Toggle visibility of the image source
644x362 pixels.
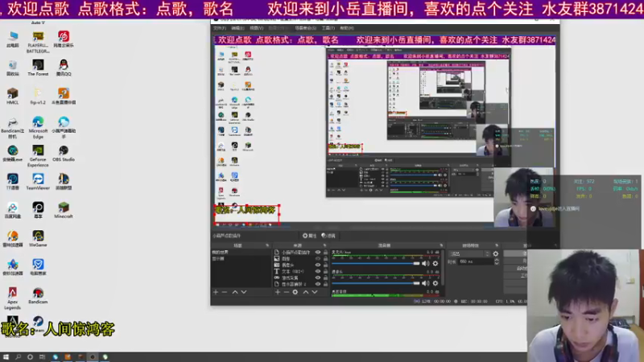pos(317,259)
